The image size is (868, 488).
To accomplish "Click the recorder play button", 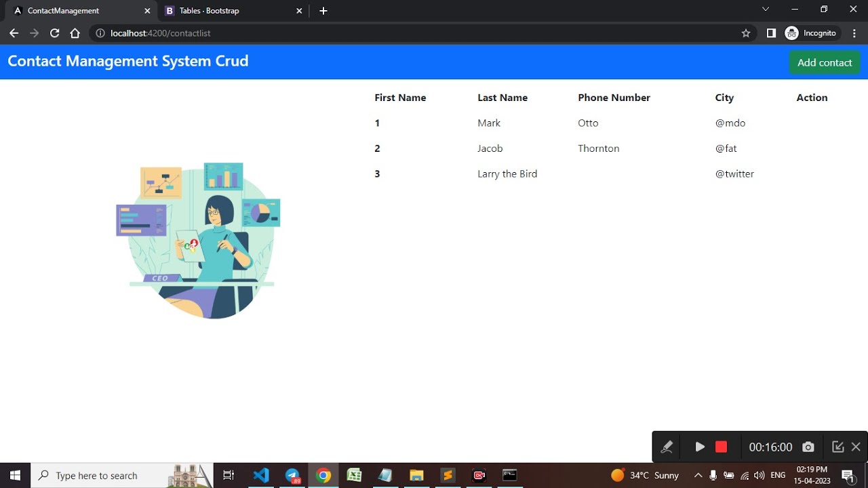I will point(700,447).
